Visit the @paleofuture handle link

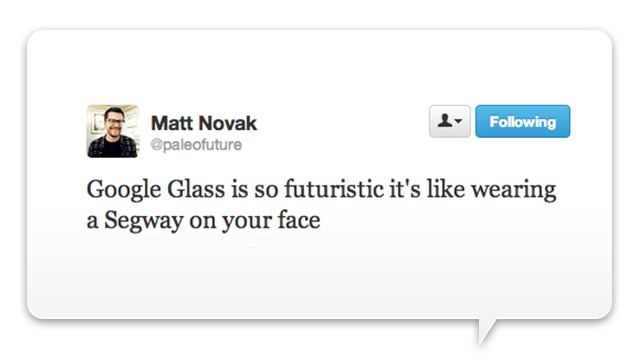point(196,144)
